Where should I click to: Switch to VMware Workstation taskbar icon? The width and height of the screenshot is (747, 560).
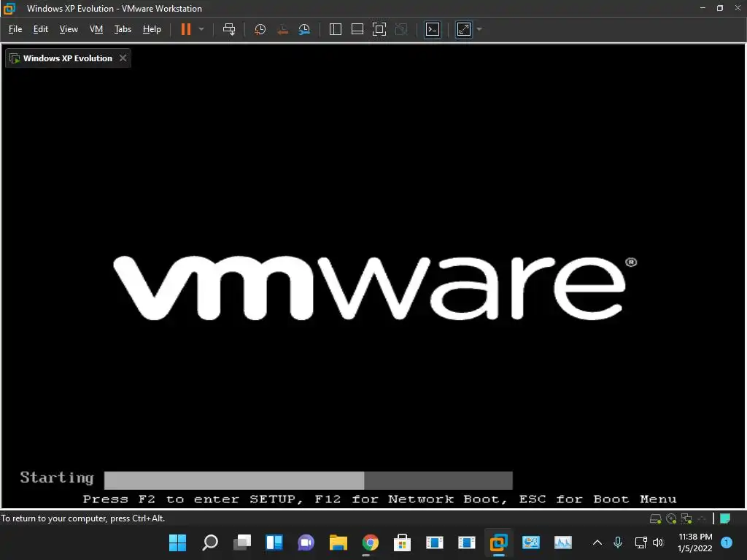(x=499, y=542)
